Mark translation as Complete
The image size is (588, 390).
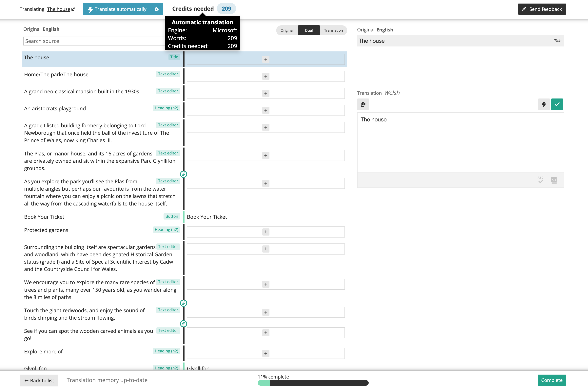pyautogui.click(x=552, y=380)
